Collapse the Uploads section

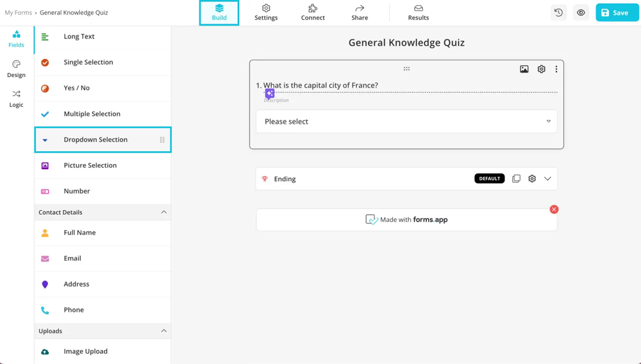163,331
